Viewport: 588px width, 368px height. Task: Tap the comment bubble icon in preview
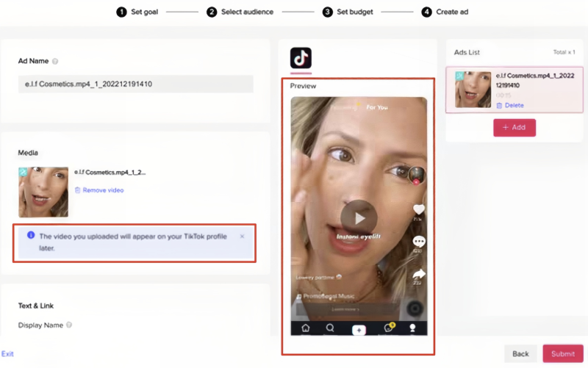418,241
